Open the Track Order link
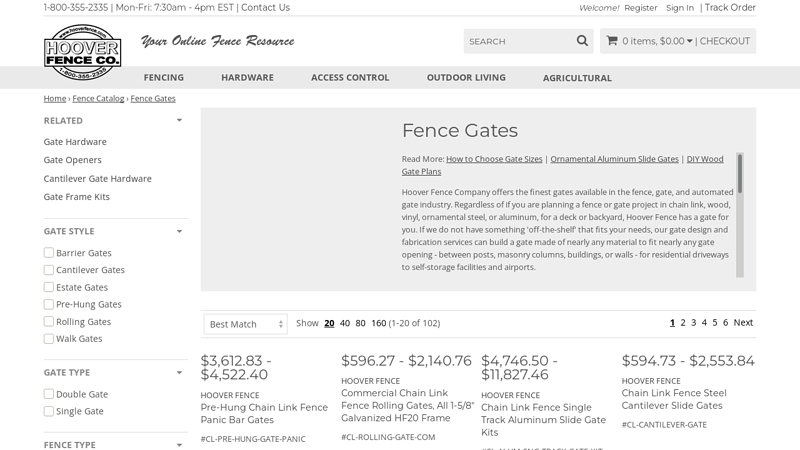The height and width of the screenshot is (450, 800). 730,8
